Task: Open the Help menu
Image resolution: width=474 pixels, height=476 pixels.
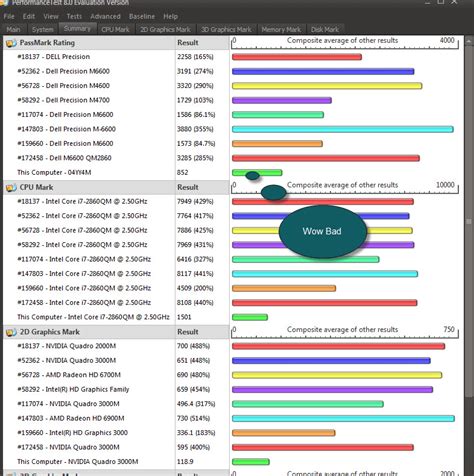Action: tap(170, 16)
